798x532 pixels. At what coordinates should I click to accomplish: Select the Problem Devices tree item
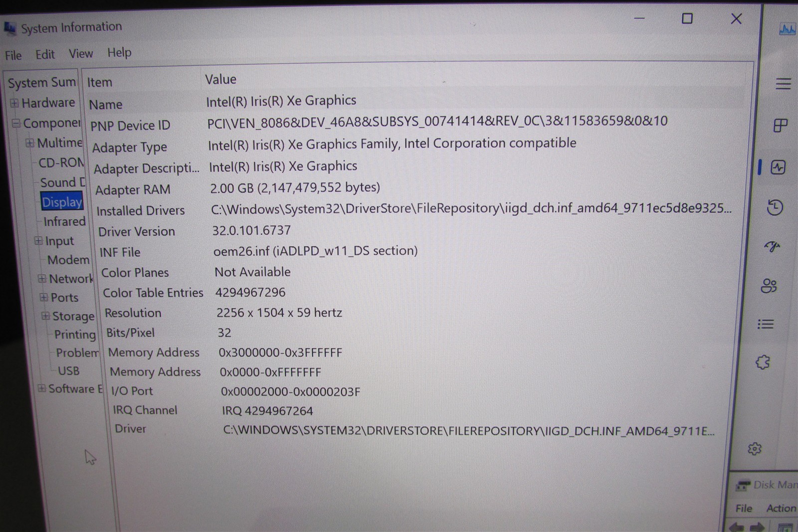[x=77, y=353]
